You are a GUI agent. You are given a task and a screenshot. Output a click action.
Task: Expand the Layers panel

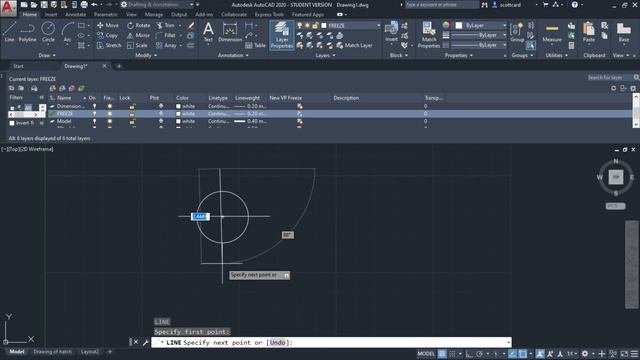point(325,55)
